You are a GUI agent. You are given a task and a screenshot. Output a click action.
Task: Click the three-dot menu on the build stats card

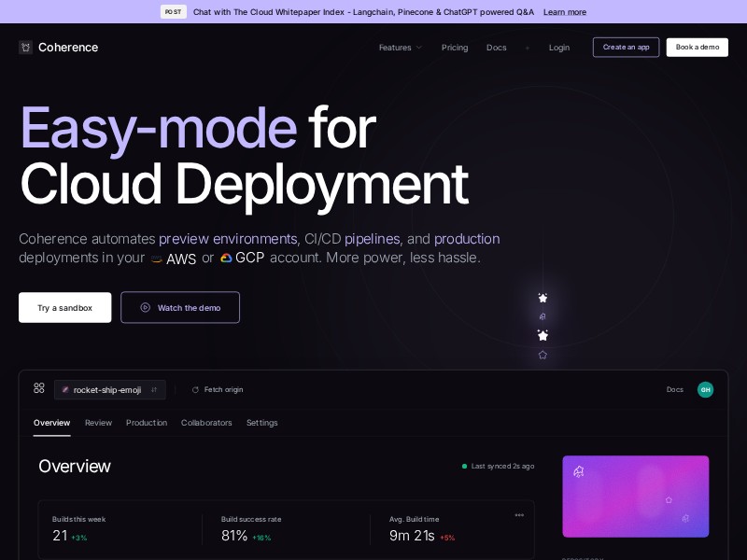click(x=520, y=515)
